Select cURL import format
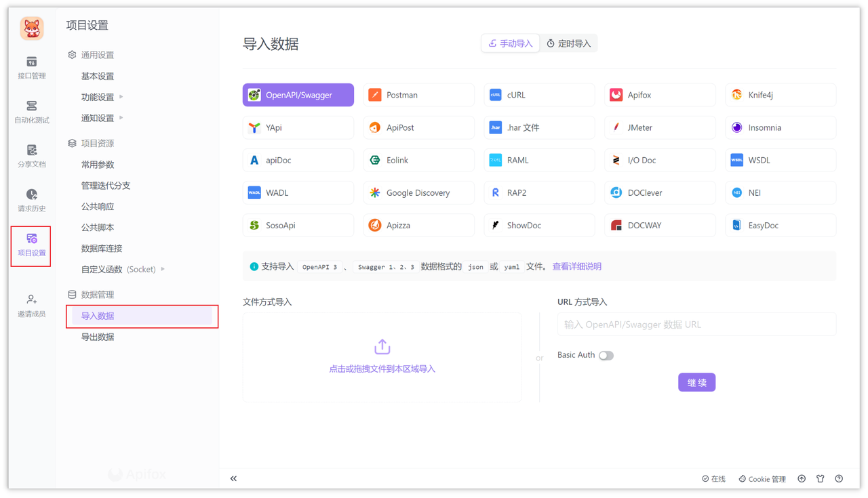This screenshot has height=498, width=868. click(540, 95)
